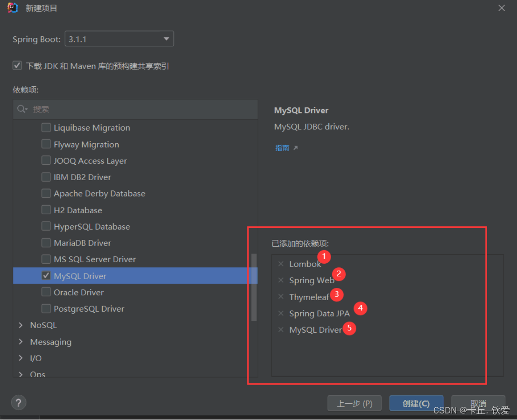Select Spring Data JPA in added list
Screen dimensions: 517x420
(319, 313)
